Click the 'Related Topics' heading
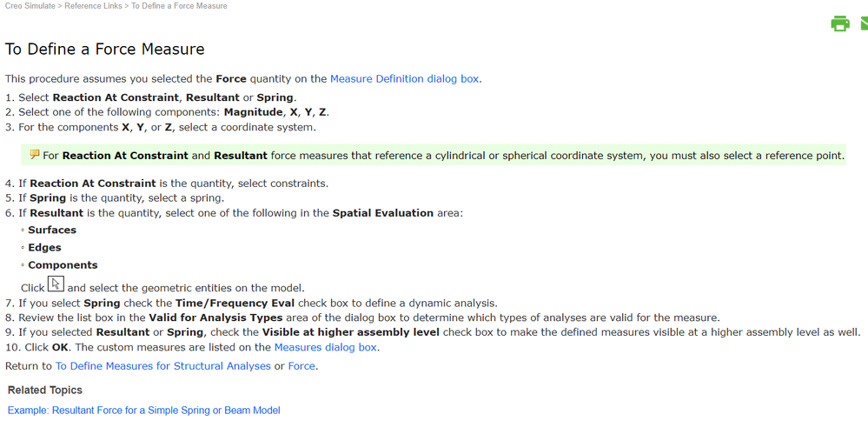The height and width of the screenshot is (421, 868). point(45,390)
